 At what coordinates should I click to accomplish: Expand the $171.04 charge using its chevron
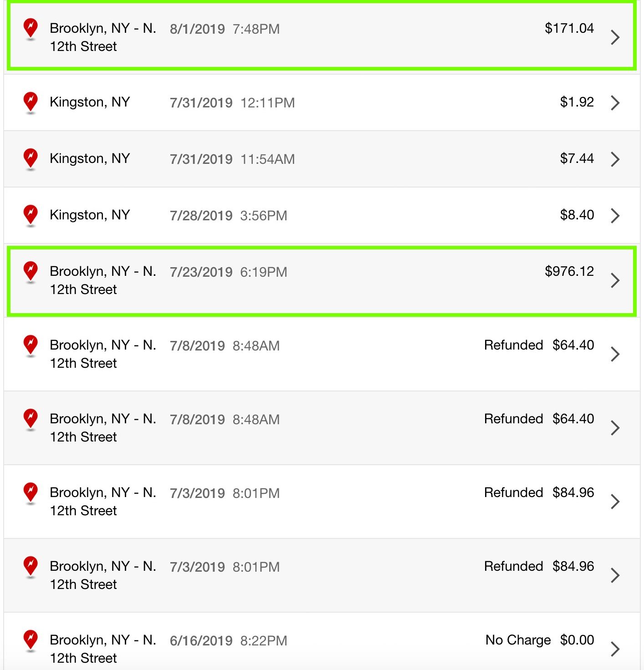[615, 37]
